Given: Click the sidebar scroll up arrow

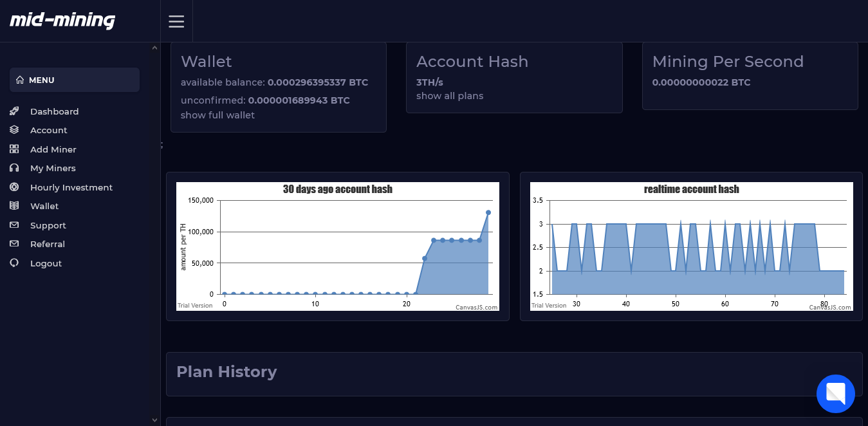Looking at the screenshot, I should point(154,48).
